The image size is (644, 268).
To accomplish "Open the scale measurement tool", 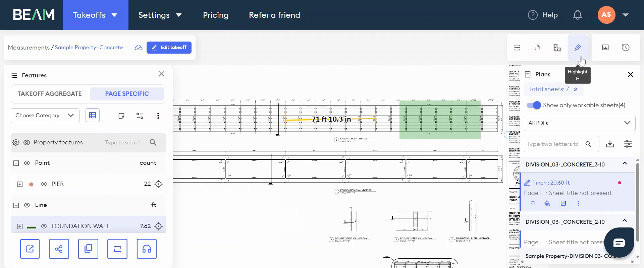I will pyautogui.click(x=557, y=48).
